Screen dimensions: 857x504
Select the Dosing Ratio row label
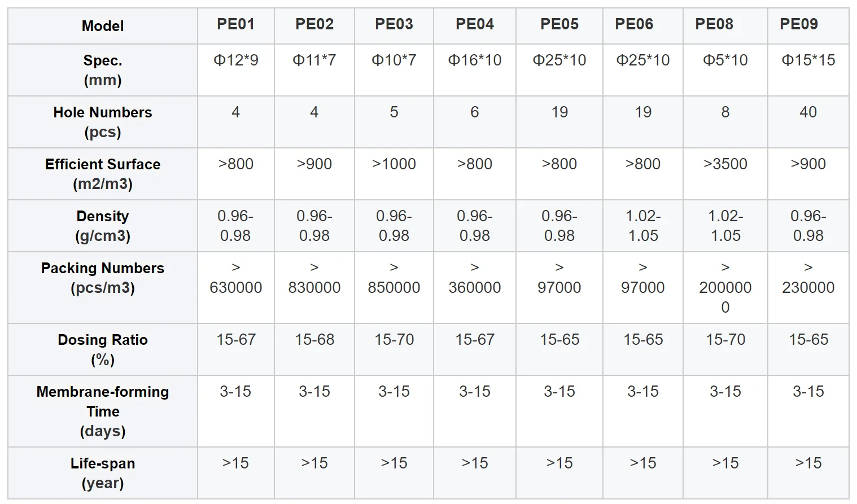coord(103,349)
